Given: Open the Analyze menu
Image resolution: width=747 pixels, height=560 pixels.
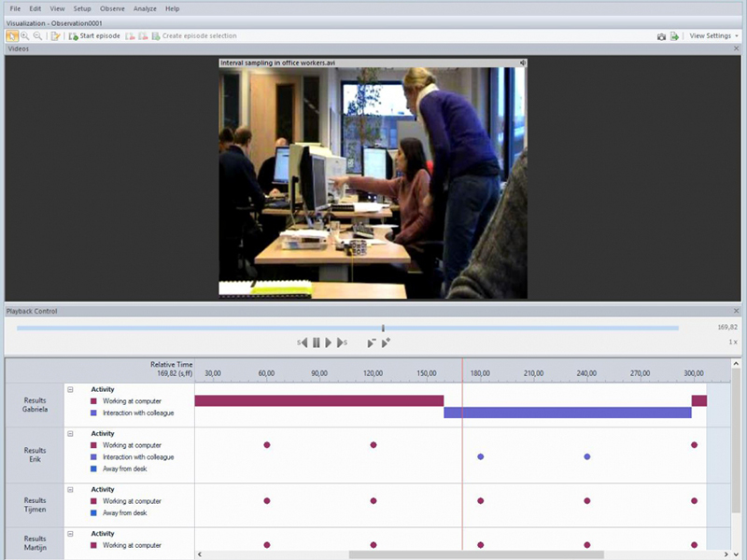Looking at the screenshot, I should pyautogui.click(x=145, y=8).
